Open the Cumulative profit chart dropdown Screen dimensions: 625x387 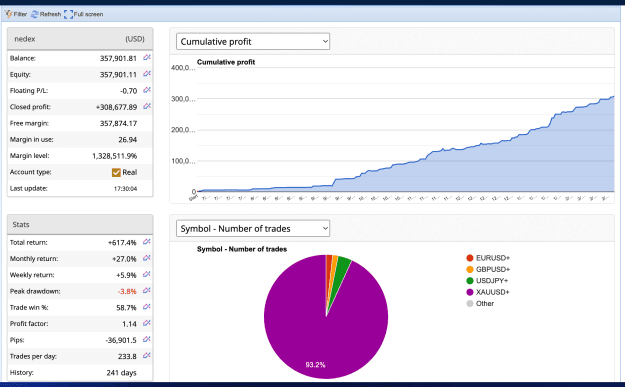253,41
